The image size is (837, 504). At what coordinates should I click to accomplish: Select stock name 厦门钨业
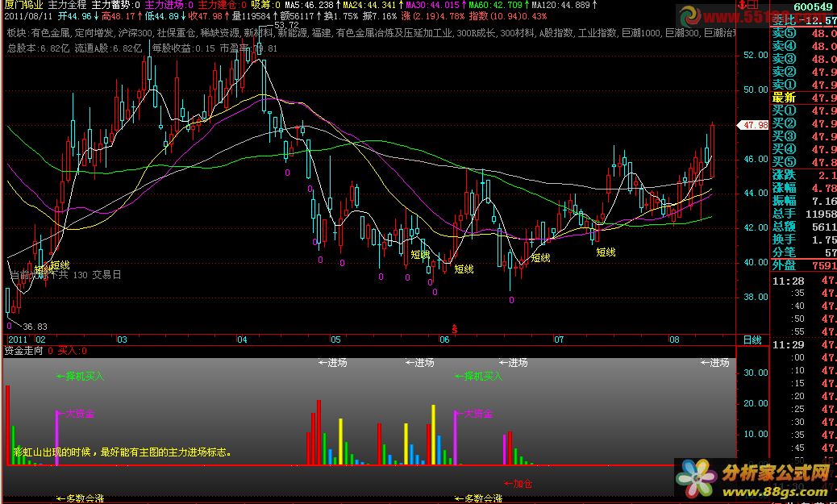[23, 6]
